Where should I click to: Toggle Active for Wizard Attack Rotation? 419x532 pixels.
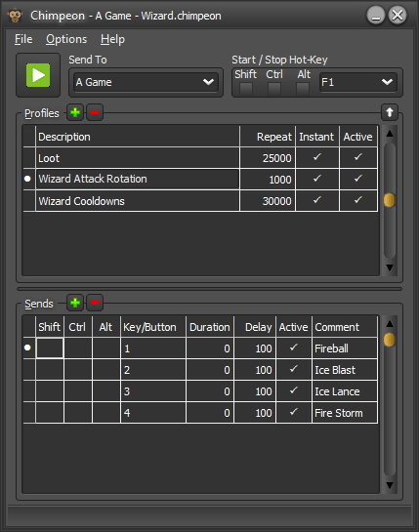click(358, 179)
